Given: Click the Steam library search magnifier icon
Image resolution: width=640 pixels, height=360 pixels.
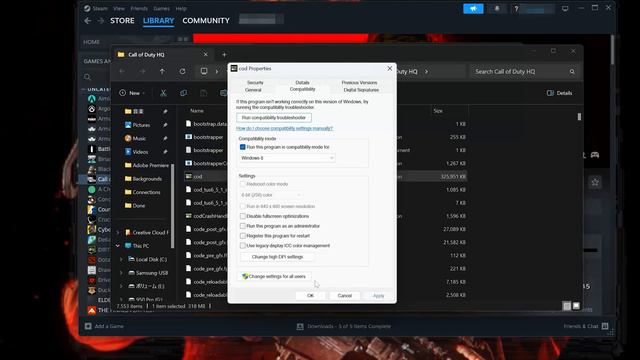Looking at the screenshot, I should pos(87,77).
